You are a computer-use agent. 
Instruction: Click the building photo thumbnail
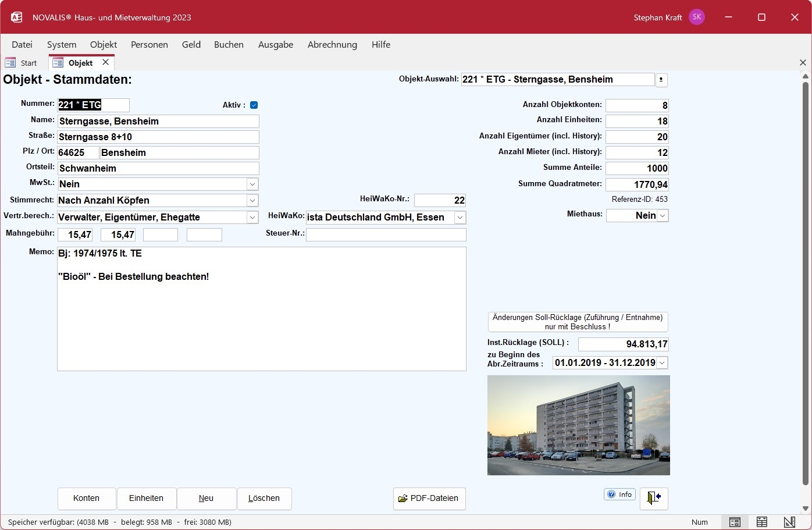coord(579,425)
